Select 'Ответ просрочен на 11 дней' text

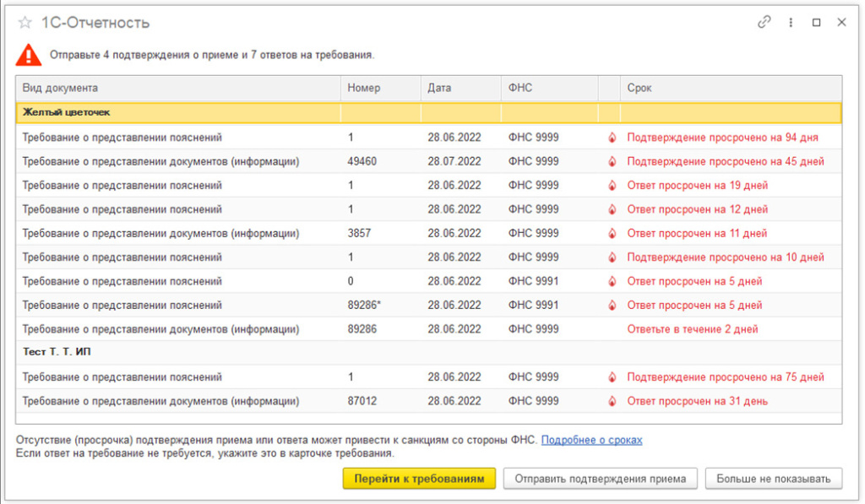(x=697, y=233)
